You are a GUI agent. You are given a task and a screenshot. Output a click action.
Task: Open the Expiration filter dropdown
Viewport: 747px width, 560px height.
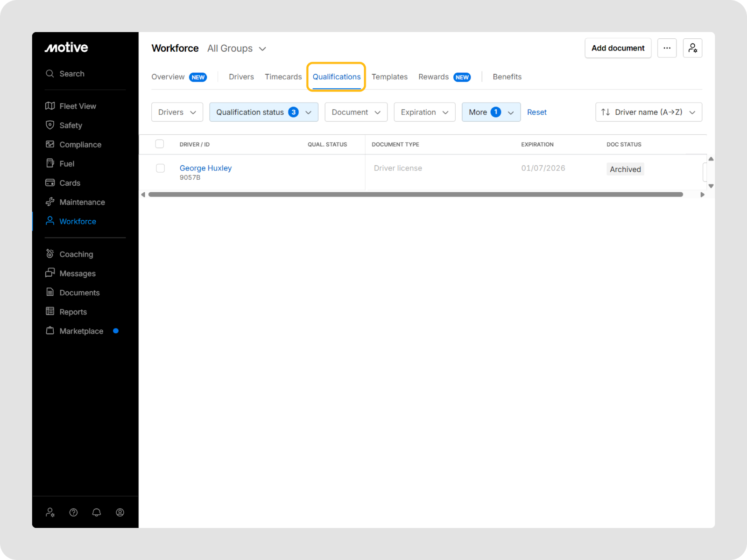(424, 112)
